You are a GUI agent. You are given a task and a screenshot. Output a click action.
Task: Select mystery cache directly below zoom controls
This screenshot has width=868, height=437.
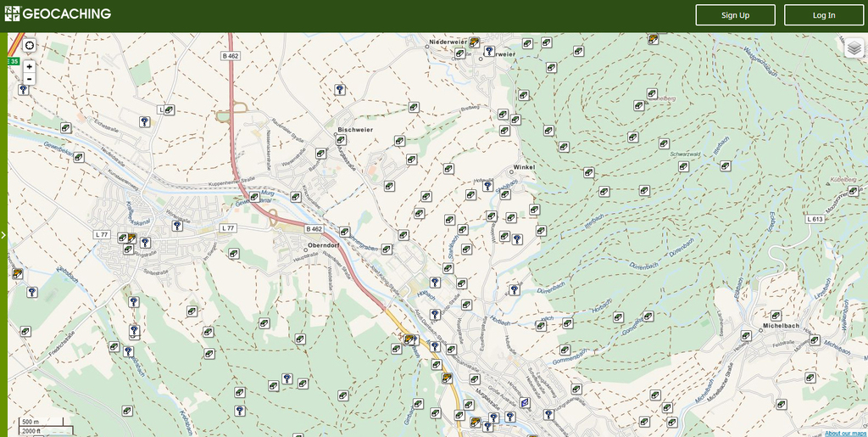click(x=24, y=89)
